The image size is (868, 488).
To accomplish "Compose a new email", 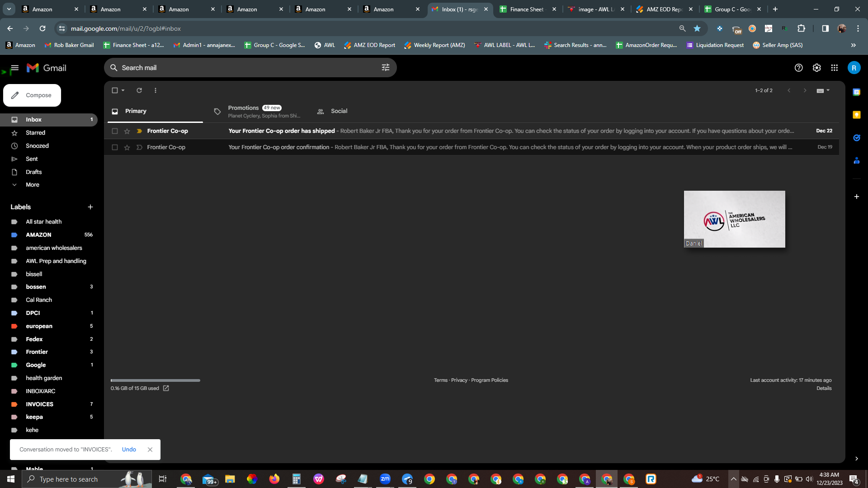I will point(32,95).
